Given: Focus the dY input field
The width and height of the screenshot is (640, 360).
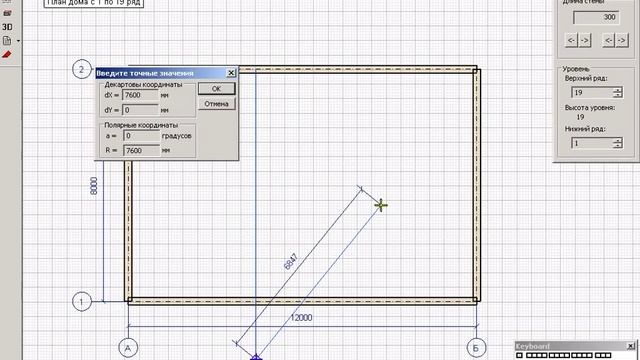Looking at the screenshot, I should tap(140, 110).
